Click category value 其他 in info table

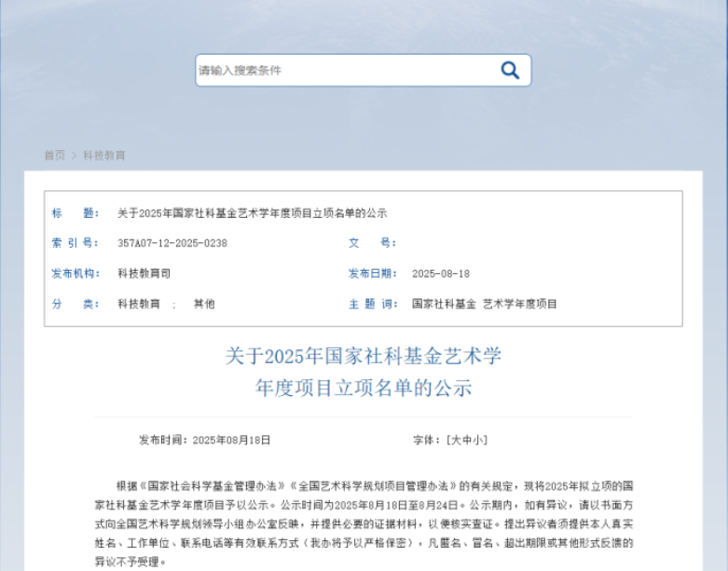(203, 305)
